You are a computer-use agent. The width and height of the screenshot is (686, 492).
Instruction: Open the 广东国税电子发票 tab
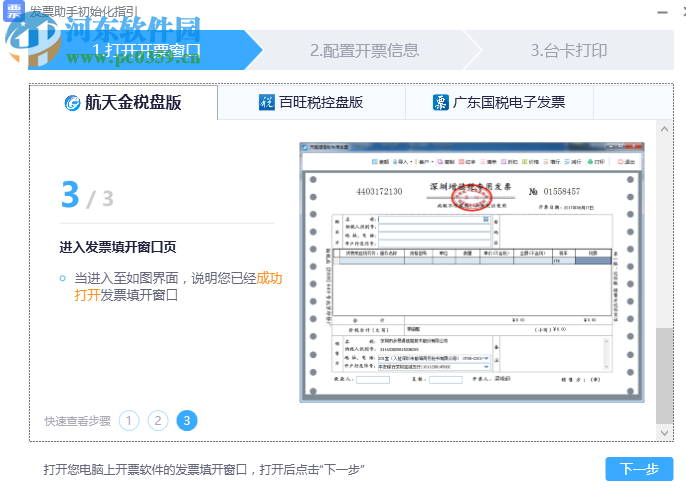tap(499, 103)
